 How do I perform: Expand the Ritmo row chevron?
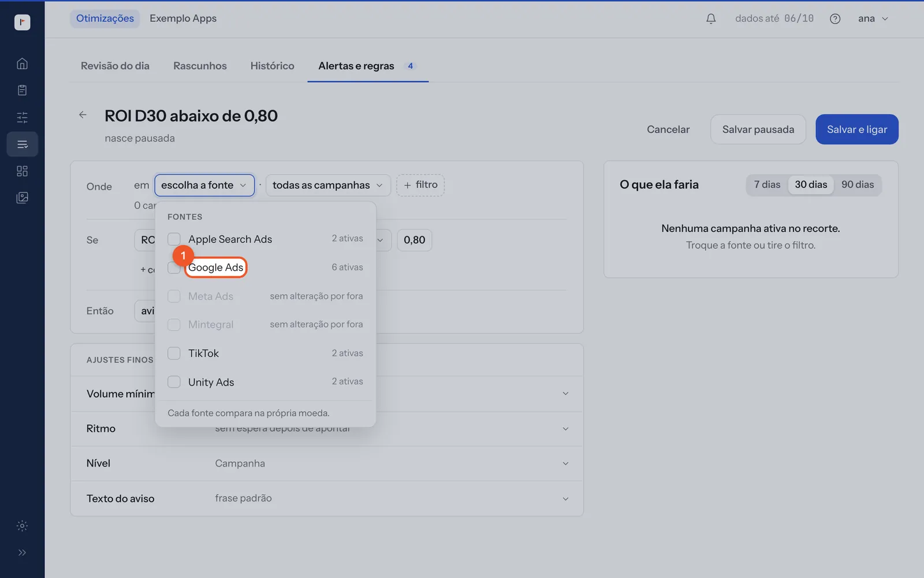[565, 429]
